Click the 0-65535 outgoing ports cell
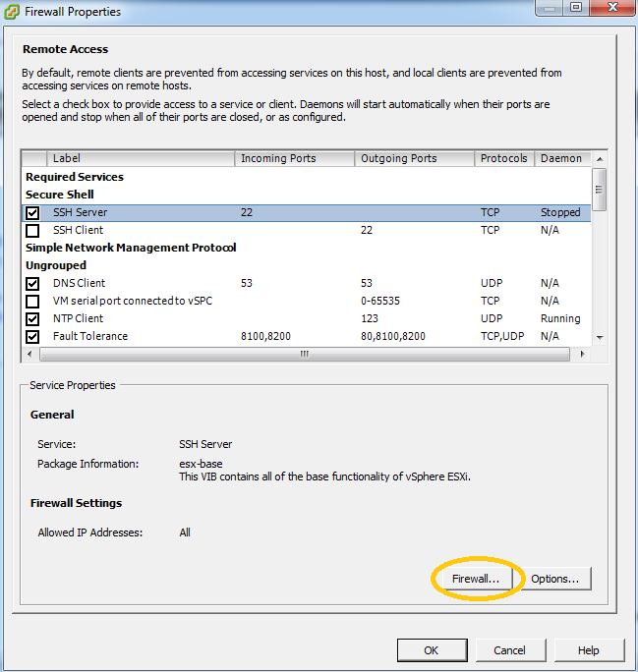This screenshot has height=672, width=638. [x=380, y=301]
